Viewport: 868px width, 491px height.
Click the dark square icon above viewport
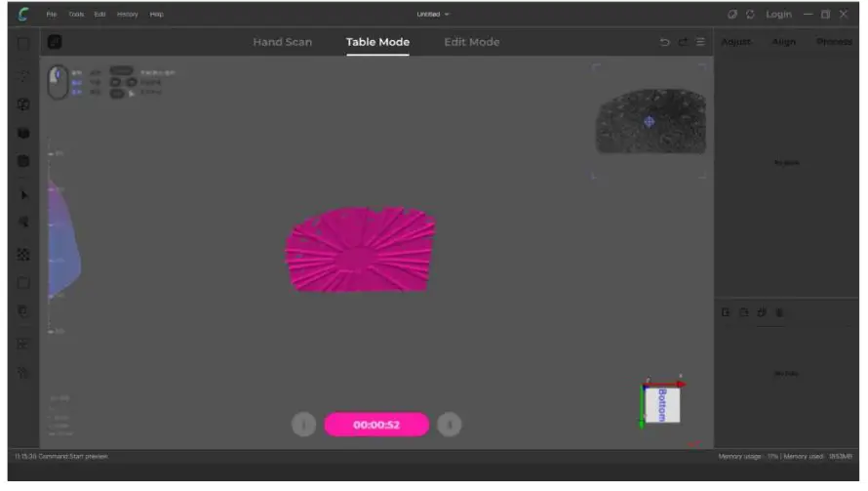click(55, 42)
